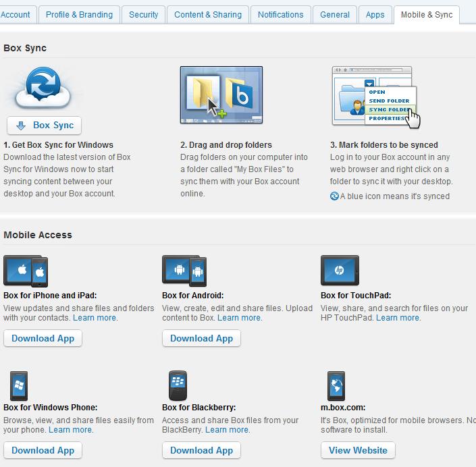Screen dimensions: 476x467
Task: Click the m.box.com globe phone icon
Action: 336,385
